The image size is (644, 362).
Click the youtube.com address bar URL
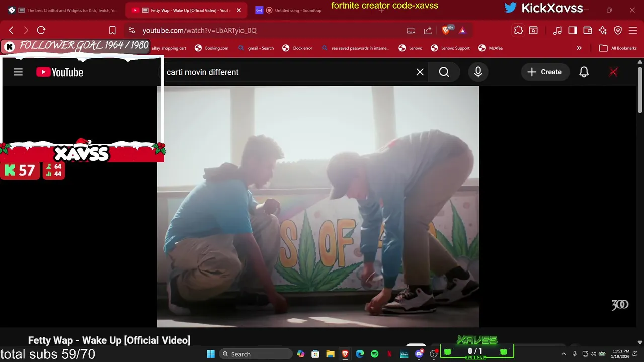199,30
